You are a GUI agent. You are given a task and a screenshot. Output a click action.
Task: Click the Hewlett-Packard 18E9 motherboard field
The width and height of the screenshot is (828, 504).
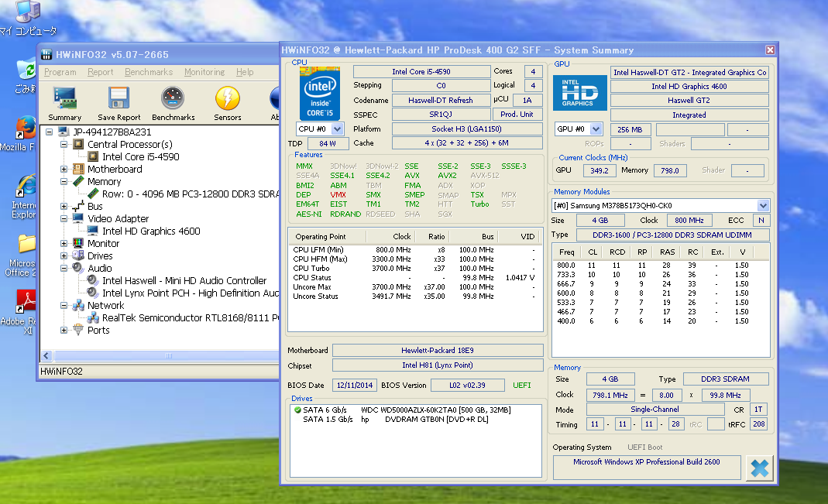tap(437, 351)
